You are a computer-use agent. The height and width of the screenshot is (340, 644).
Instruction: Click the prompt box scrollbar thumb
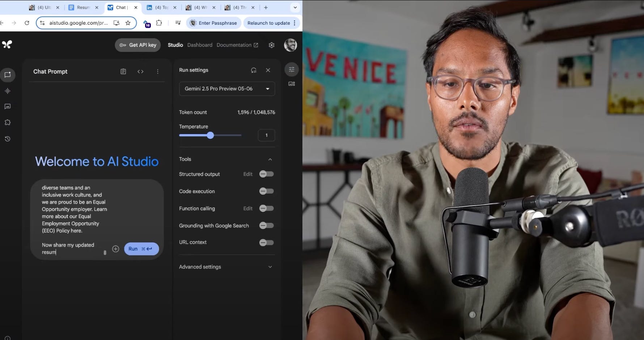(x=105, y=253)
